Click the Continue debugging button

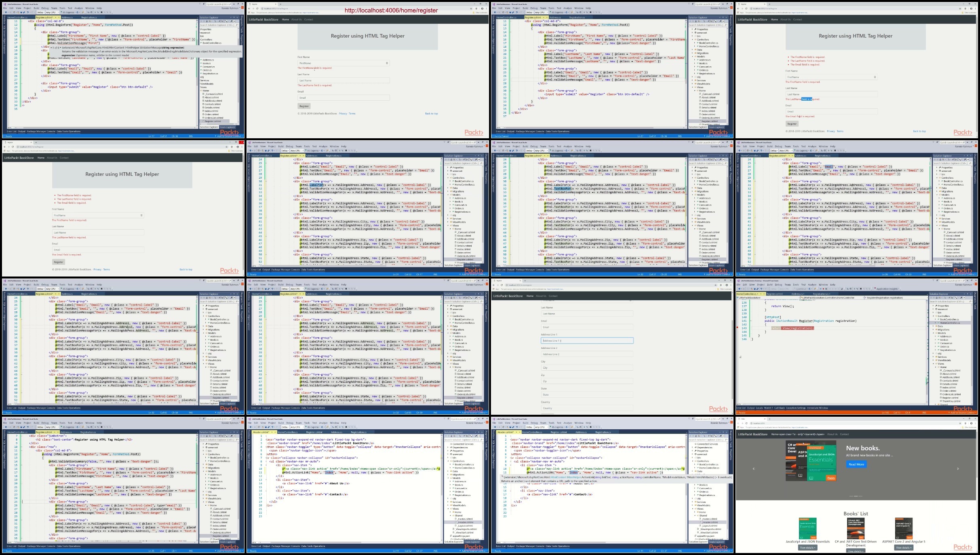coord(800,289)
